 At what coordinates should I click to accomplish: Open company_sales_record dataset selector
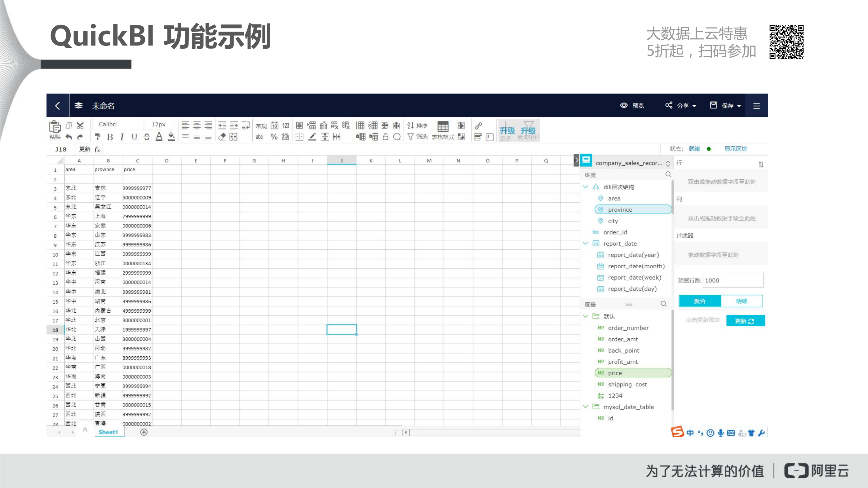632,163
